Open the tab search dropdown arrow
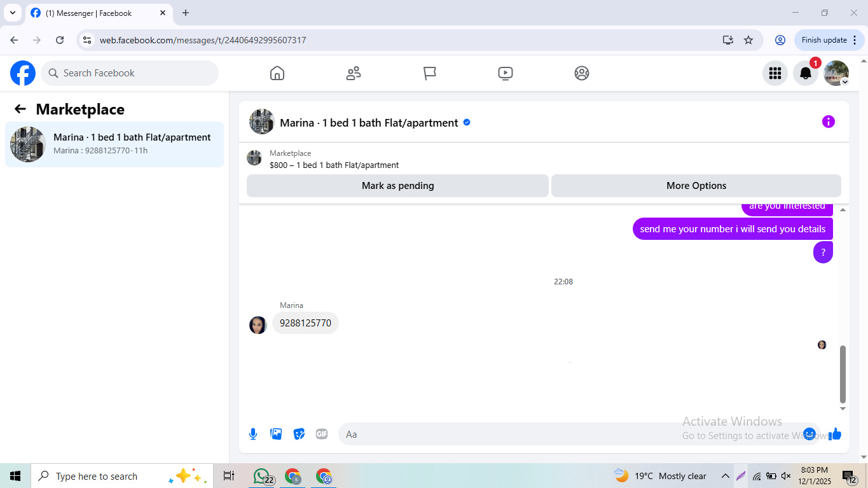Screen dimensions: 868x488 click(12, 13)
